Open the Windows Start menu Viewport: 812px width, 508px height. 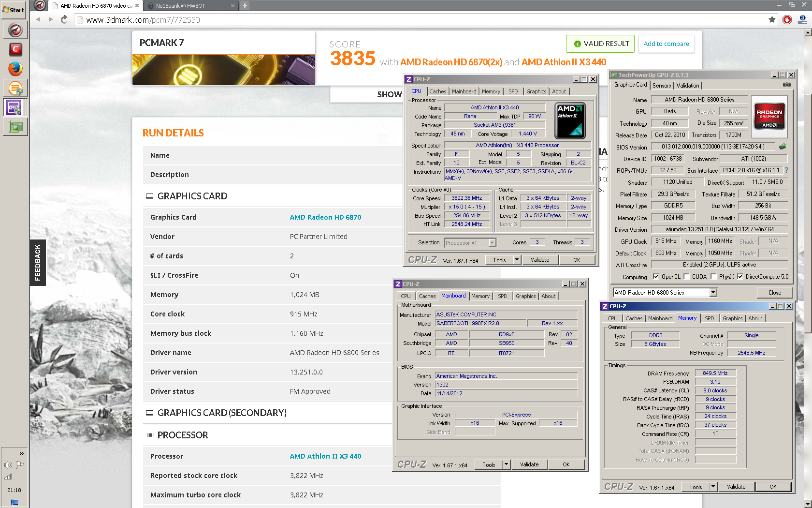point(13,10)
